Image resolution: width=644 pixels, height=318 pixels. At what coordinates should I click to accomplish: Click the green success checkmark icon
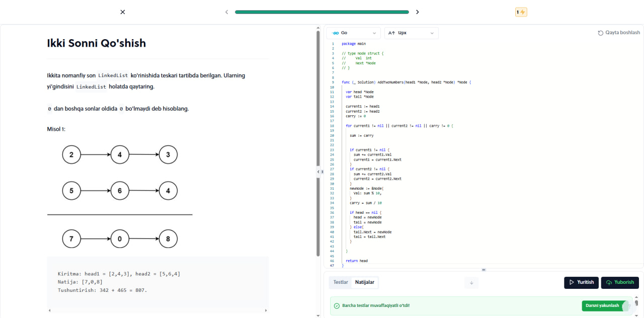[337, 305]
